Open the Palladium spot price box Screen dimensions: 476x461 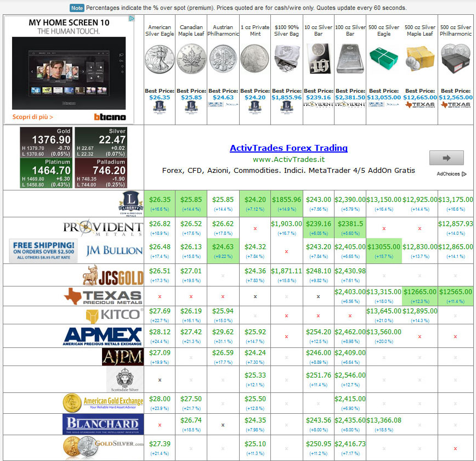coord(101,173)
